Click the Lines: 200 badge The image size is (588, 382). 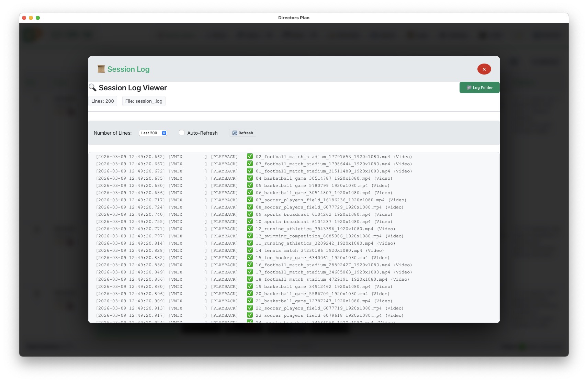[x=103, y=101]
